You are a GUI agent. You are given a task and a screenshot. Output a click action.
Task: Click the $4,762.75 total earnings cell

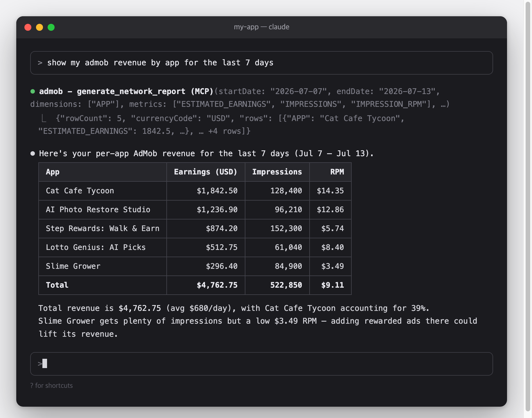pyautogui.click(x=206, y=285)
